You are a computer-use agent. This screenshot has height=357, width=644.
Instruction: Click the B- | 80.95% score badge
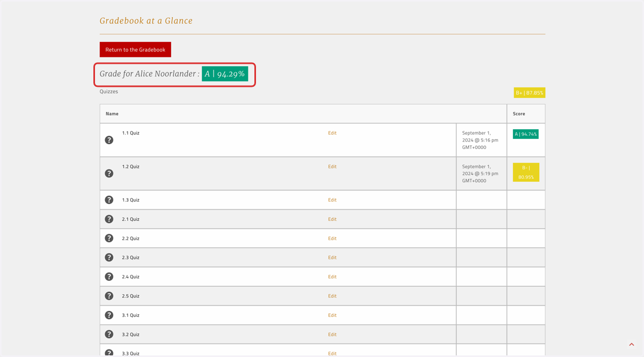pyautogui.click(x=526, y=172)
